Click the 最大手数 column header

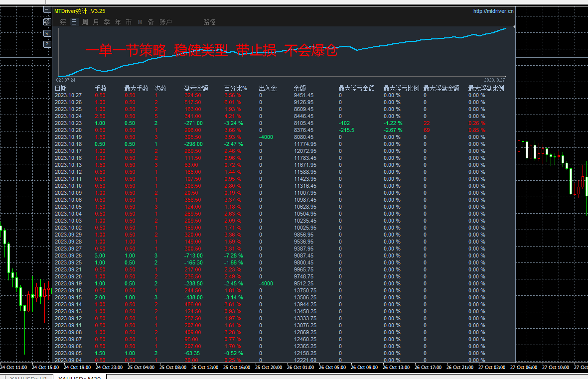pyautogui.click(x=136, y=89)
